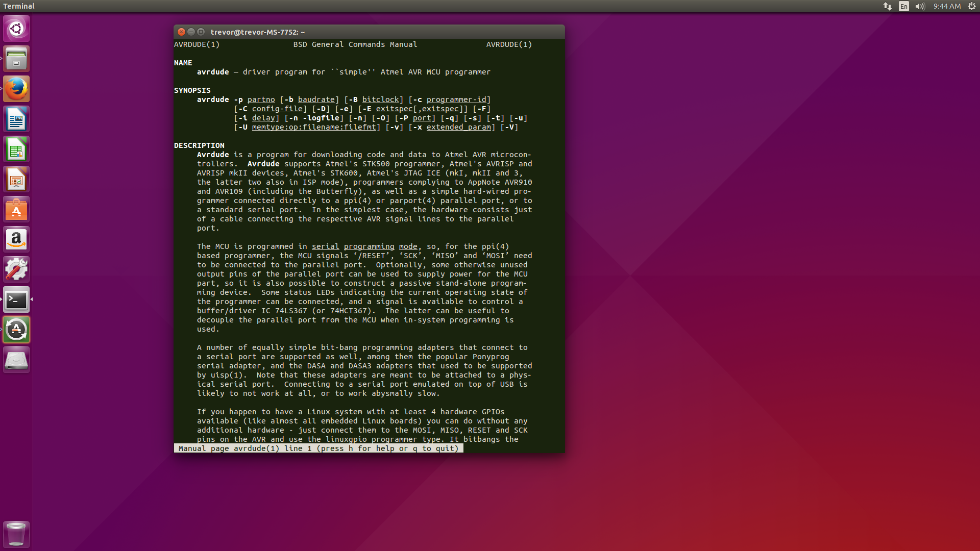Viewport: 980px width, 551px height.
Task: Open the sound volume indicator menu
Action: tap(919, 6)
